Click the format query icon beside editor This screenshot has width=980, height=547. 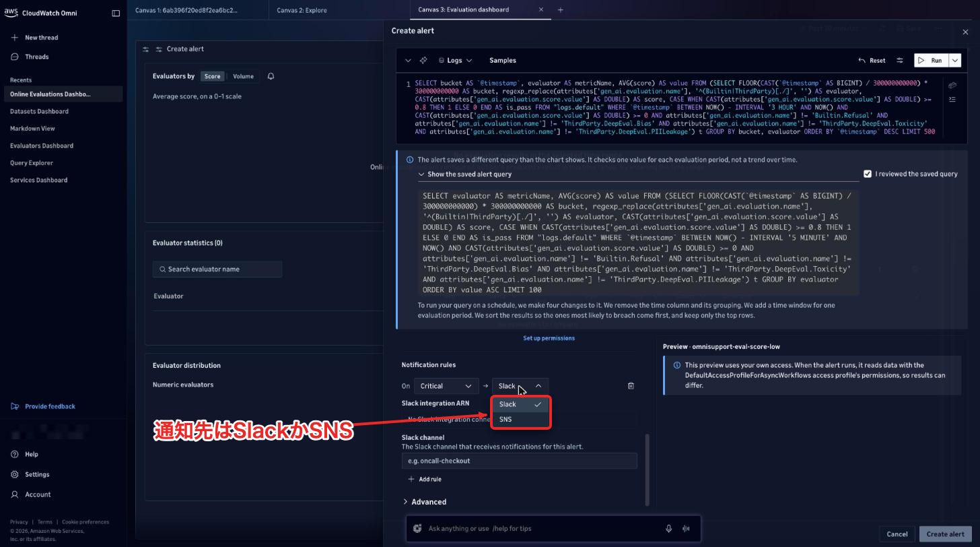tap(952, 99)
